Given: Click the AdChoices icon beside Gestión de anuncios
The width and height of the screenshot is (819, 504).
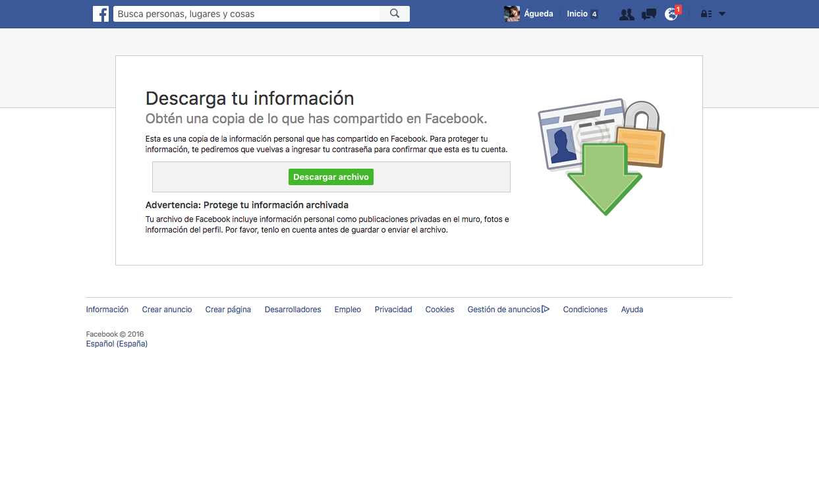Looking at the screenshot, I should click(x=546, y=309).
